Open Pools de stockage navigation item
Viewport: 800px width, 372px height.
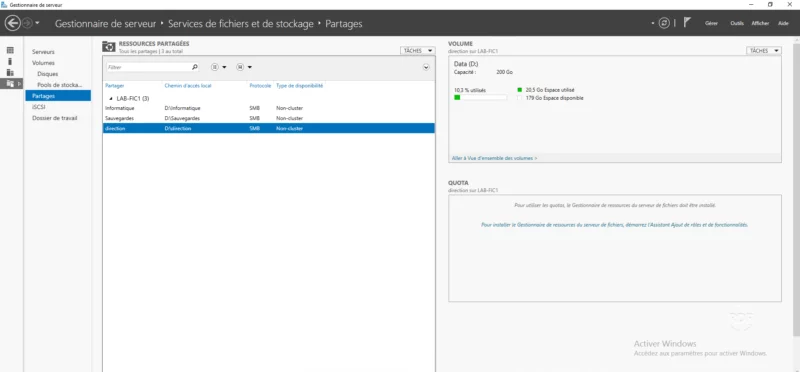point(60,85)
